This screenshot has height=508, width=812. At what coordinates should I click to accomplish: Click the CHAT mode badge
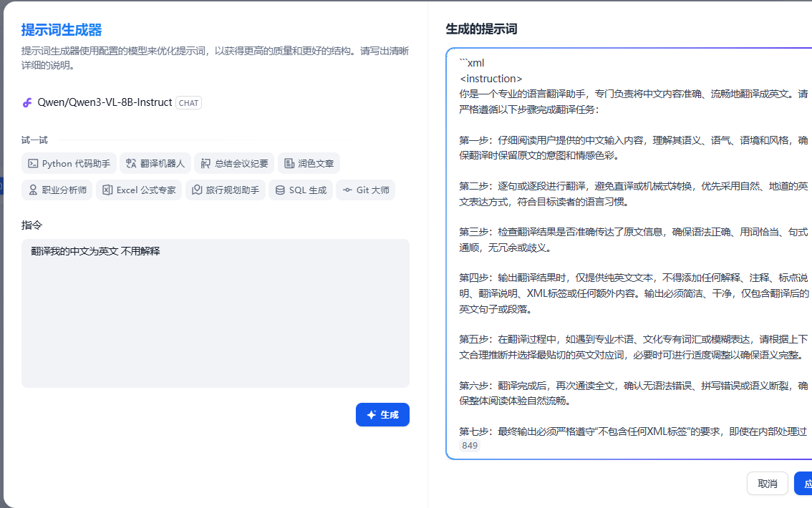click(188, 103)
